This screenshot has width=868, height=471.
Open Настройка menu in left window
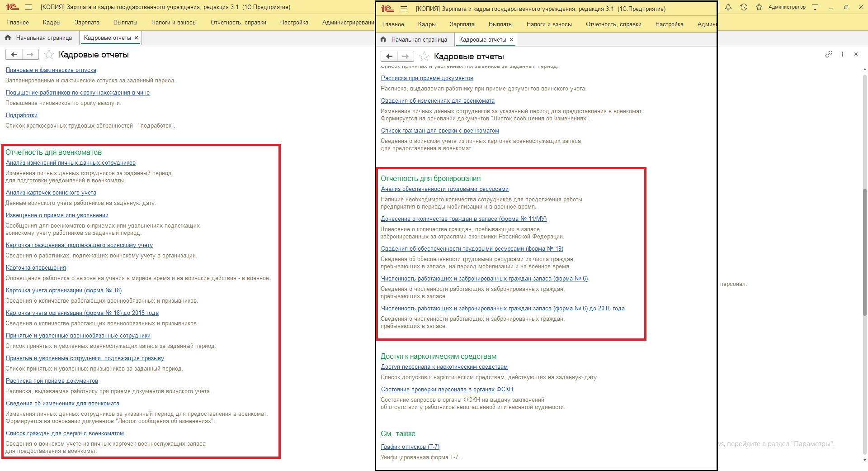point(294,23)
